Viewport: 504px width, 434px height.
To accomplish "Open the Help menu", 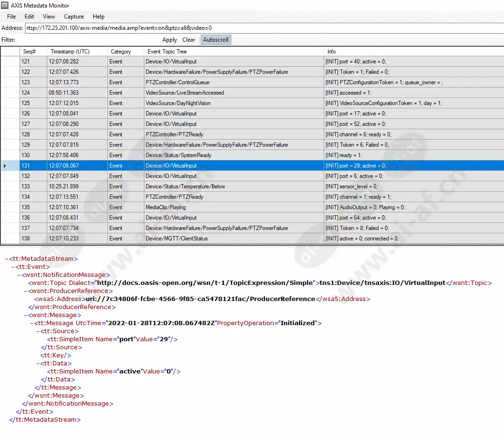I will [99, 17].
